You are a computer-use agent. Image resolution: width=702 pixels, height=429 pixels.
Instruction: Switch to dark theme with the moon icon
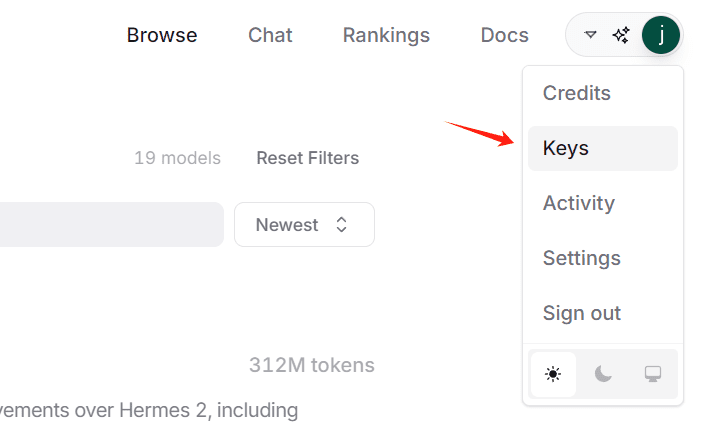[603, 374]
